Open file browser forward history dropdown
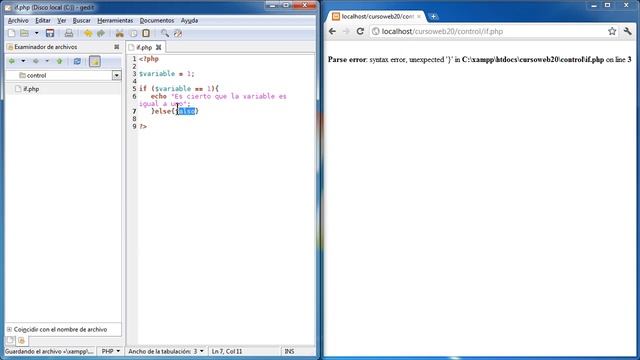 47,61
